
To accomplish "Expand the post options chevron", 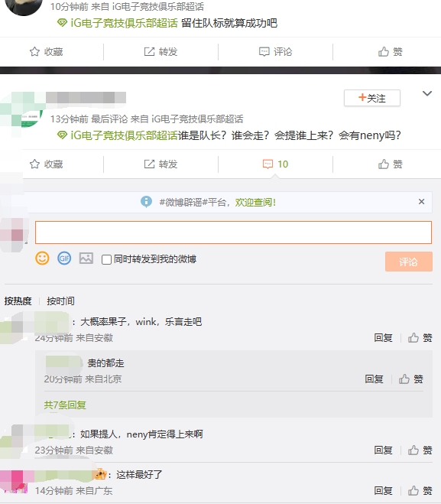I will point(427,93).
